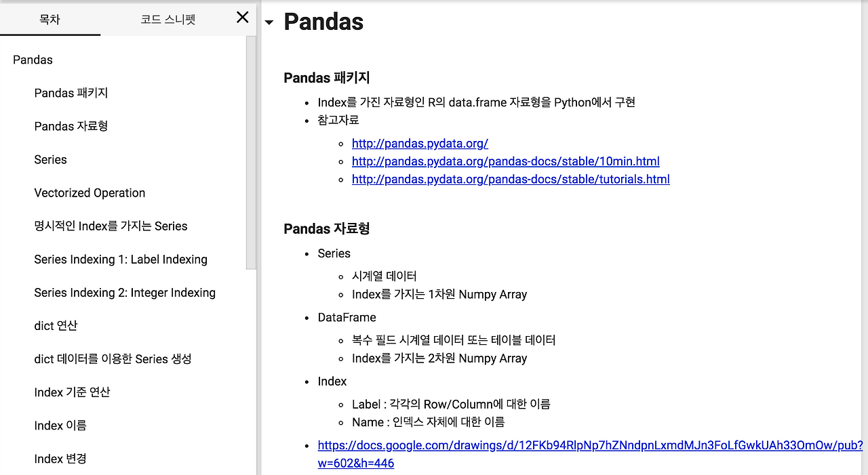Open dict 데이터를 이용한 Series 생성 entry
Viewport: 868px width, 475px height.
point(113,358)
